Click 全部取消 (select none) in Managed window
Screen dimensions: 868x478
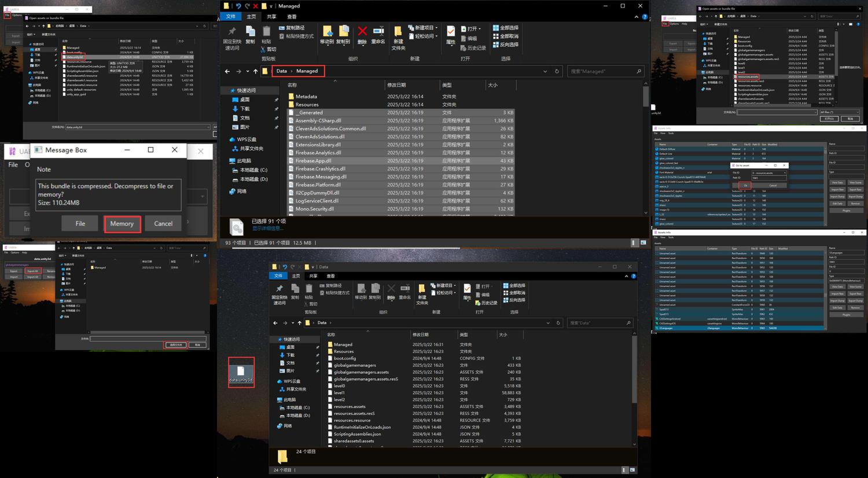coord(506,36)
